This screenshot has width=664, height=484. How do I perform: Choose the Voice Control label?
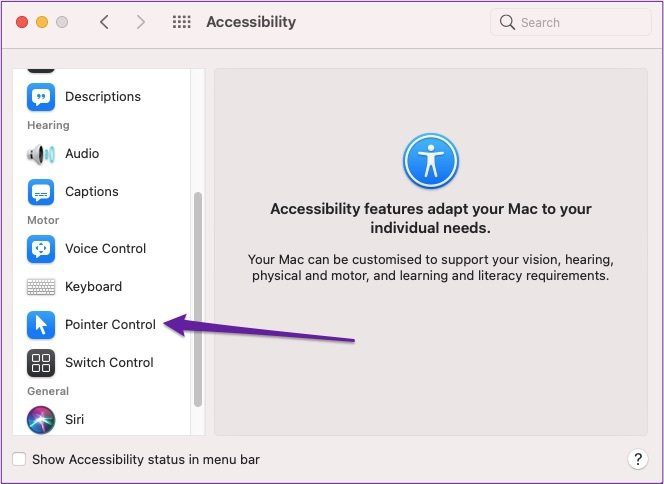click(x=105, y=249)
